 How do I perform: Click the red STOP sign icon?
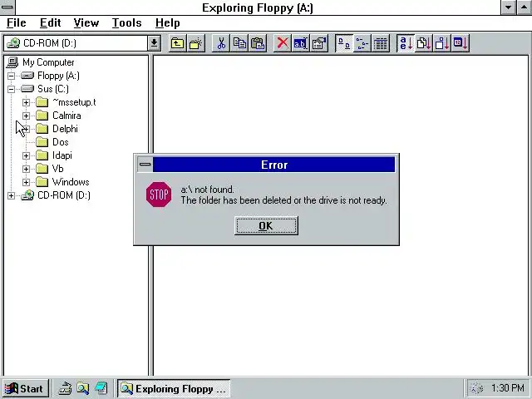159,195
